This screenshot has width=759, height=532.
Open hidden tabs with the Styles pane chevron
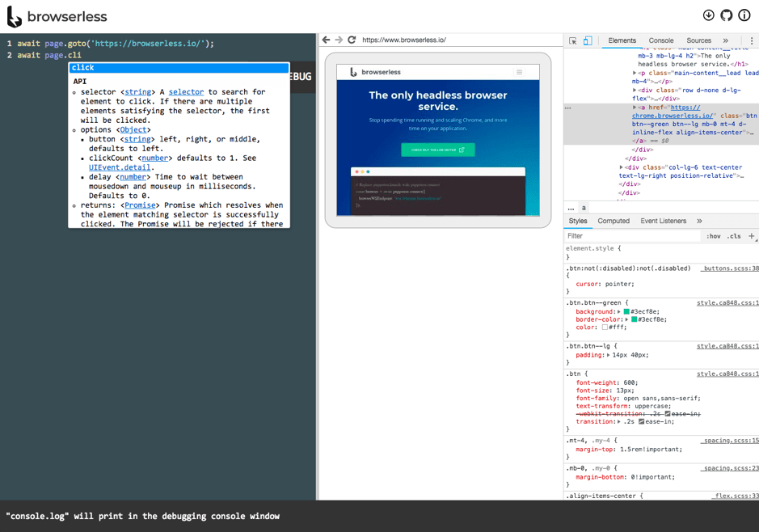click(x=698, y=221)
